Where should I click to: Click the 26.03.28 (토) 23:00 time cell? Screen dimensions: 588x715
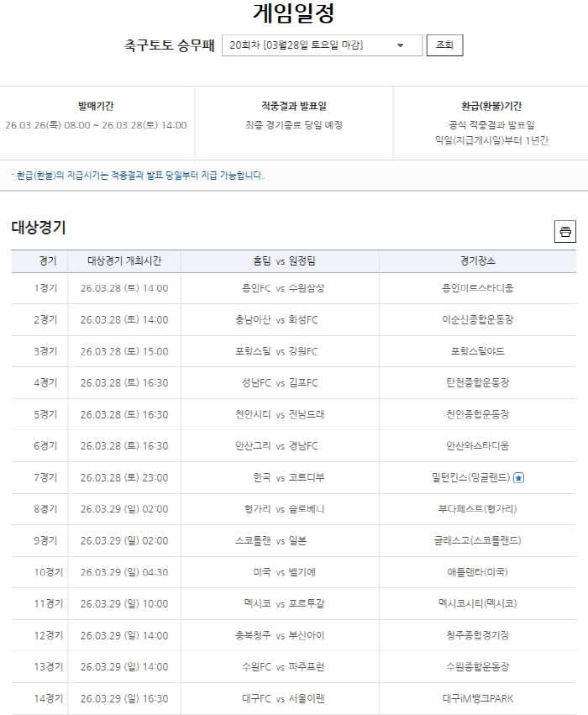tap(124, 477)
